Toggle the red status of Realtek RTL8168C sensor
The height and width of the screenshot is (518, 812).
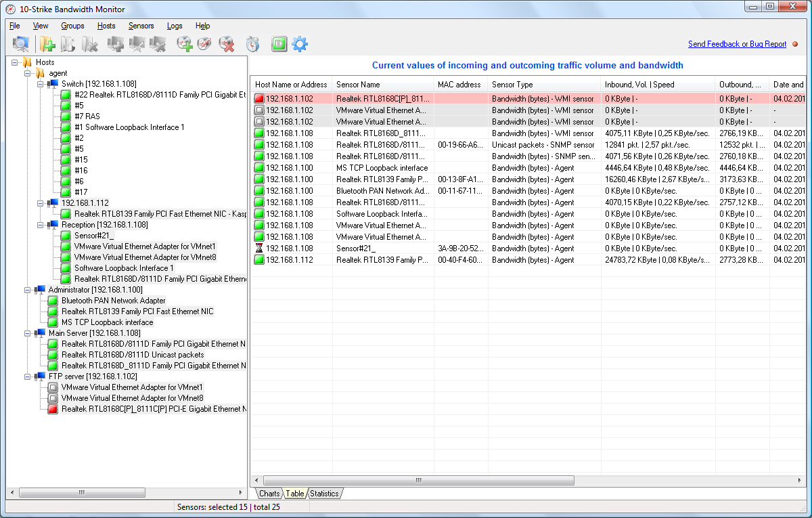[x=51, y=408]
